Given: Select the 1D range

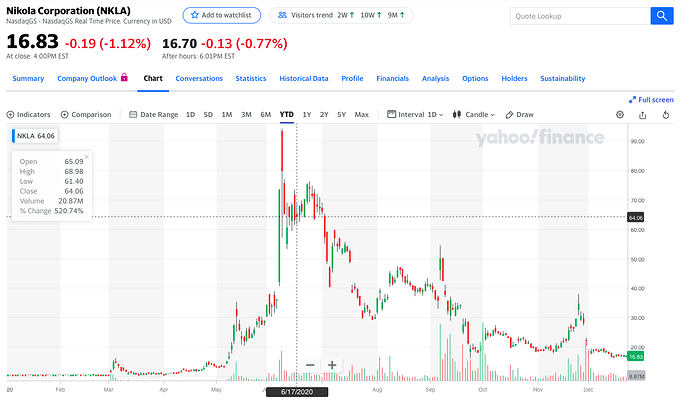Looking at the screenshot, I should click(190, 114).
